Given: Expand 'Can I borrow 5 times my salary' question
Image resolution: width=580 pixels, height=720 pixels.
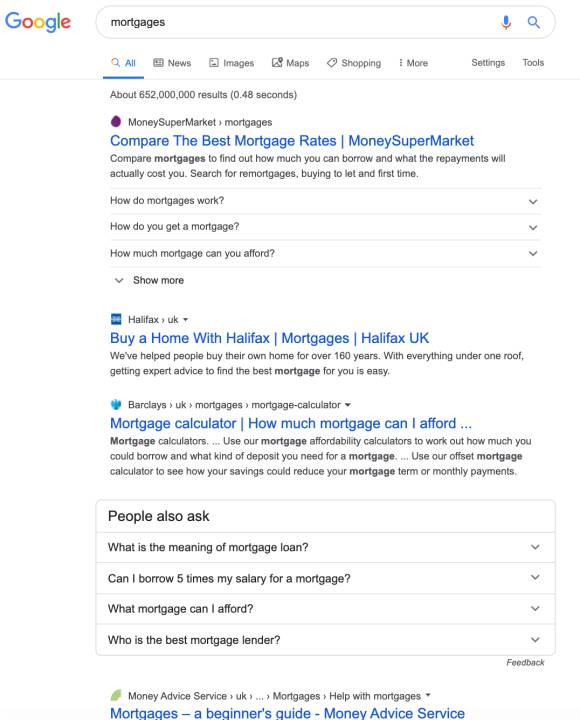Looking at the screenshot, I should point(326,578).
